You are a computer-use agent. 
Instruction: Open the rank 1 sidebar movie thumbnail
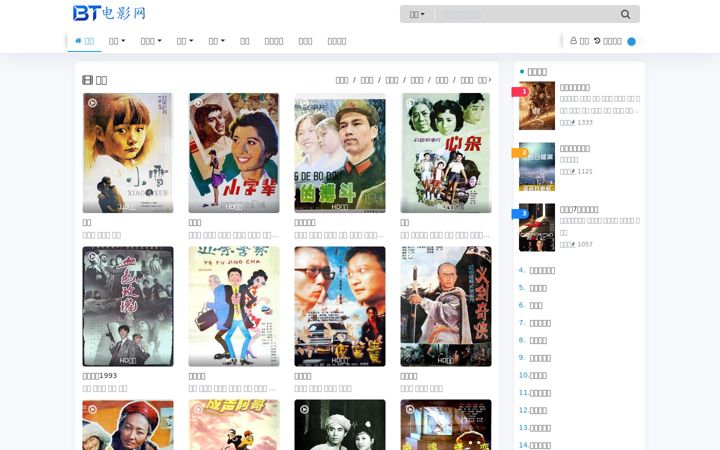(537, 106)
